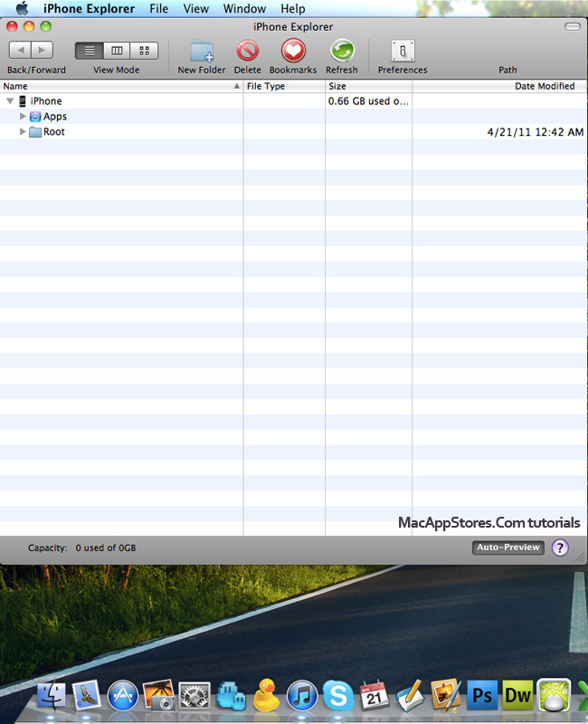Open the View menu
The height and width of the screenshot is (724, 588).
tap(196, 8)
